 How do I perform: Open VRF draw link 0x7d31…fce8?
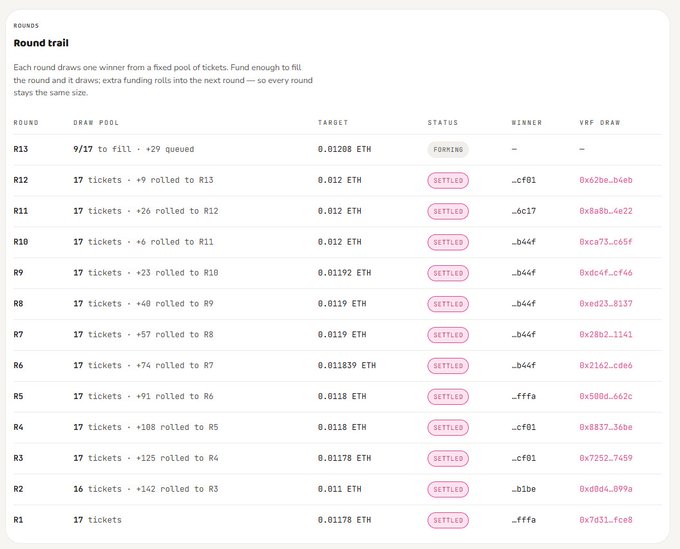pyautogui.click(x=605, y=520)
